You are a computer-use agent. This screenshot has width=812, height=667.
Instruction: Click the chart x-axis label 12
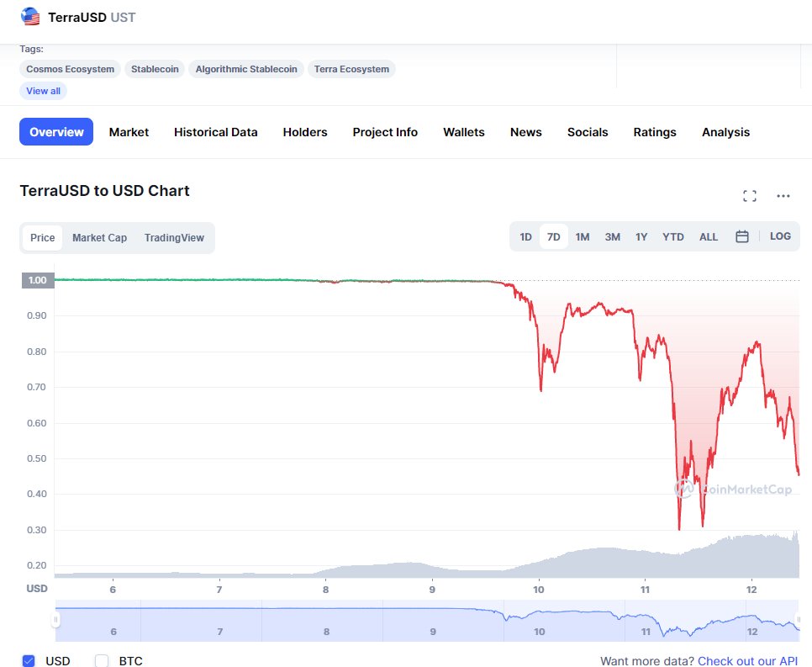[751, 590]
